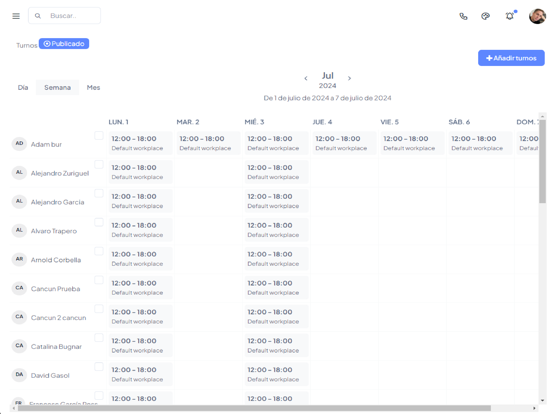Click Catalina Bugnar's CA avatar
552x414 pixels.
pyautogui.click(x=19, y=346)
